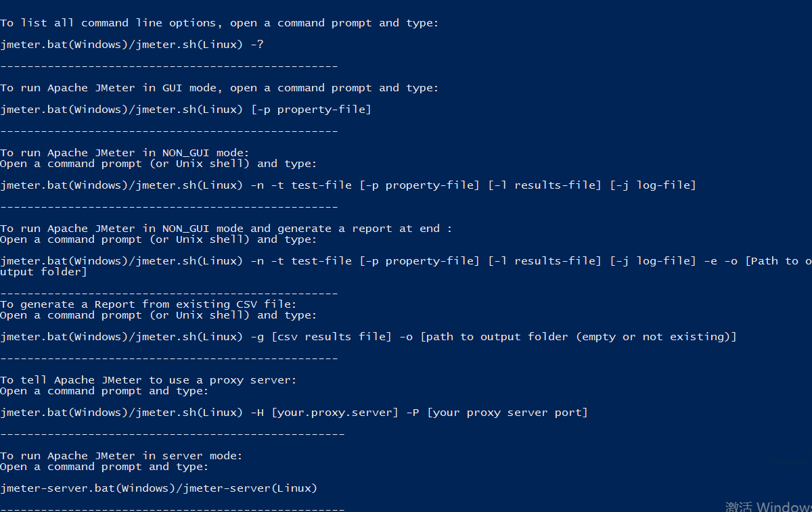This screenshot has height=512, width=812.
Task: Click the "[your proxy server port]" argument
Action: tap(507, 413)
